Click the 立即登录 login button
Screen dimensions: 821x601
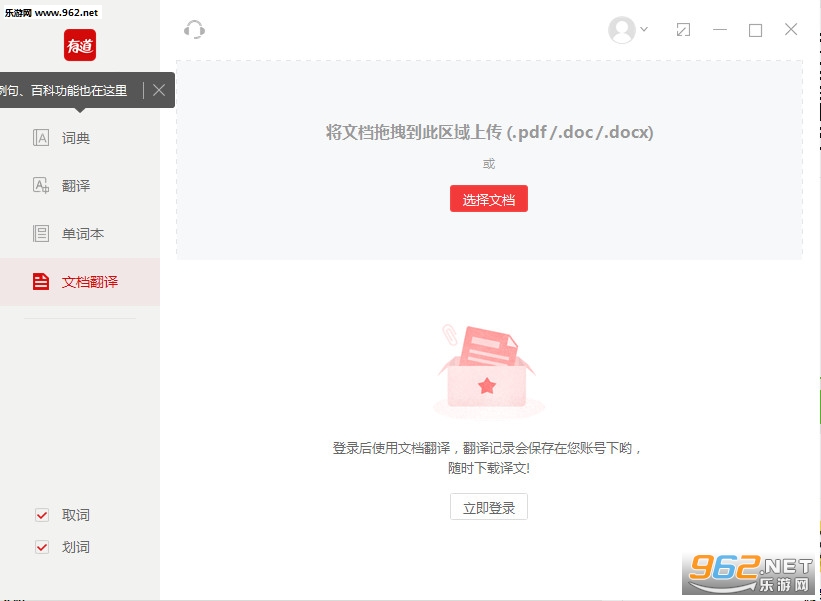click(489, 507)
